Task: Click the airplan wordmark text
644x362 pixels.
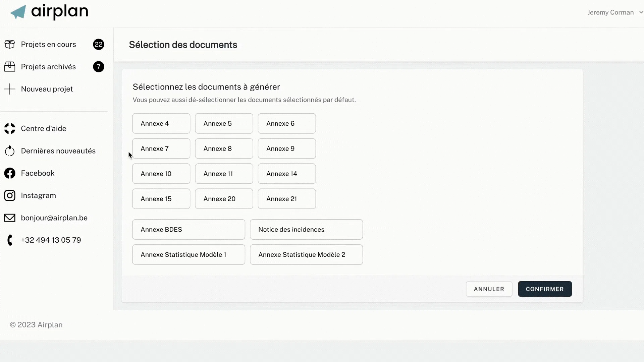Action: click(x=60, y=12)
